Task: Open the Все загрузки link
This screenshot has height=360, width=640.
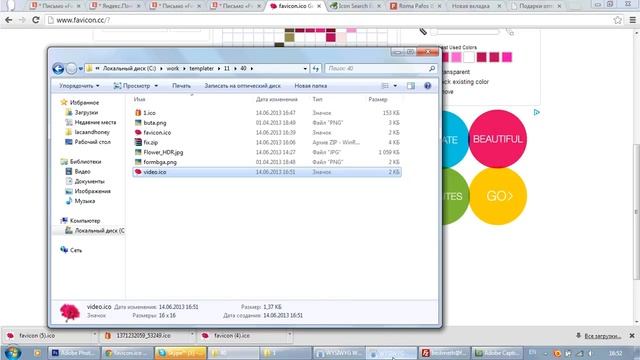Action: (602, 336)
